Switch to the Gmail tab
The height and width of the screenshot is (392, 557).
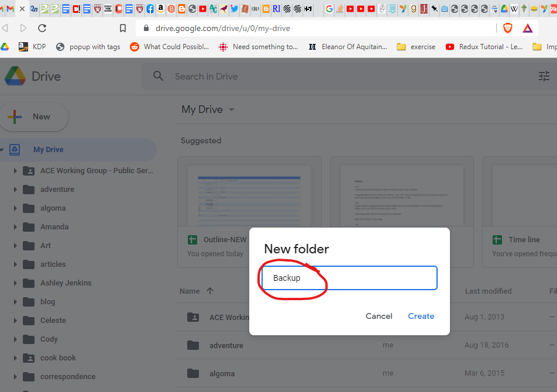[x=11, y=9]
